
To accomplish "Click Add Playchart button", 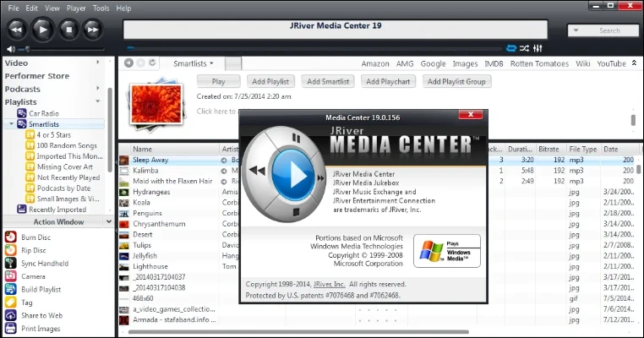I will pyautogui.click(x=388, y=81).
